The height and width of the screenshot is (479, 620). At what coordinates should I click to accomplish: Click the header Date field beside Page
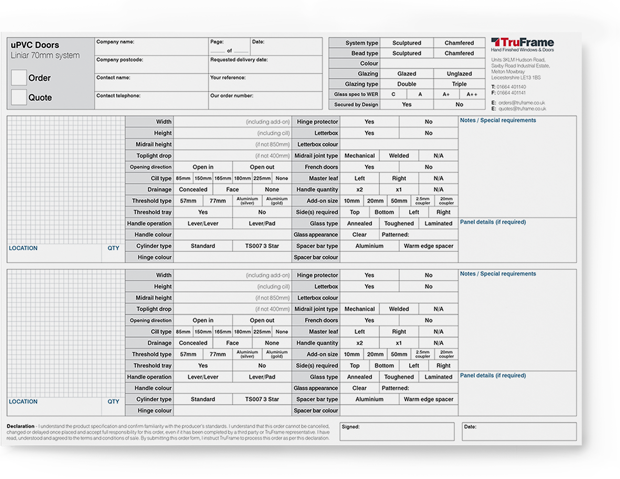pos(286,47)
